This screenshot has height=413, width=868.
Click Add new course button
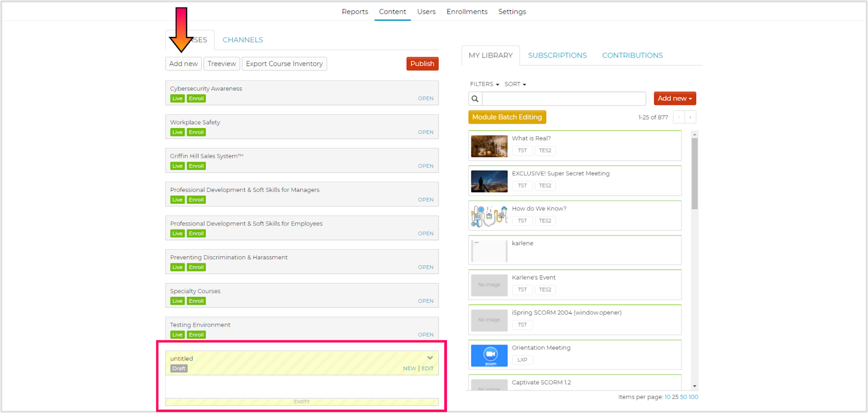click(x=183, y=63)
